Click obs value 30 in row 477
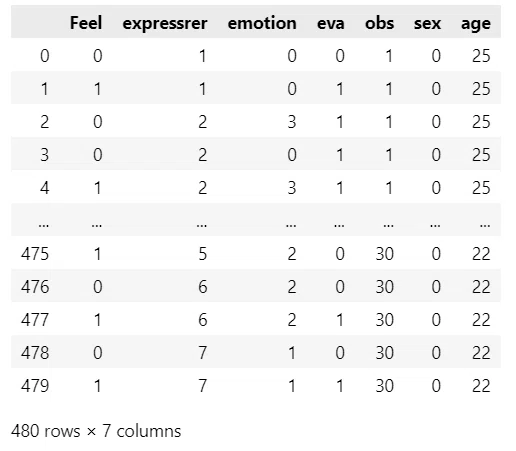The height and width of the screenshot is (451, 516). tap(385, 320)
